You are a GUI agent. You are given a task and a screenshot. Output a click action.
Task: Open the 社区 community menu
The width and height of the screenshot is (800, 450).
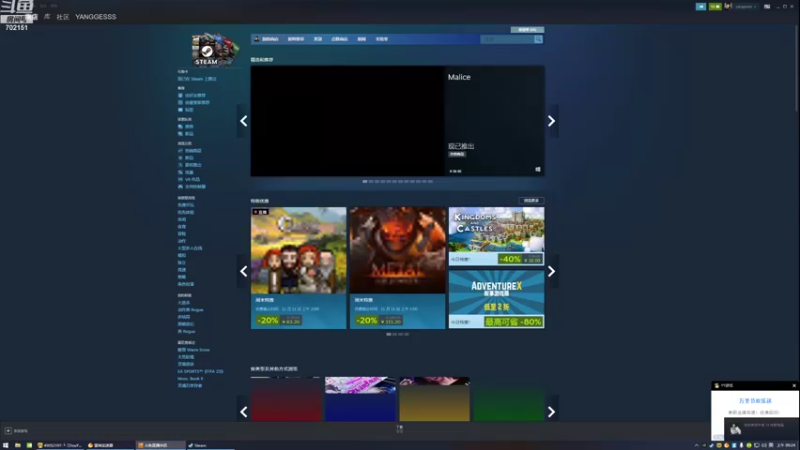click(63, 17)
